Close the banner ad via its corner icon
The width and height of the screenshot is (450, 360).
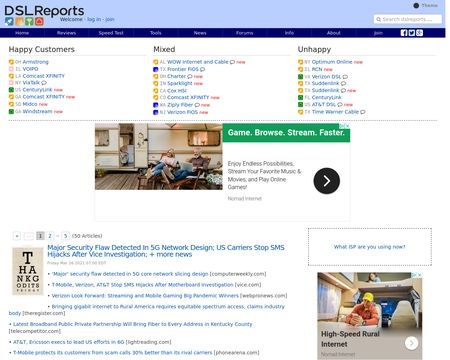[x=347, y=126]
